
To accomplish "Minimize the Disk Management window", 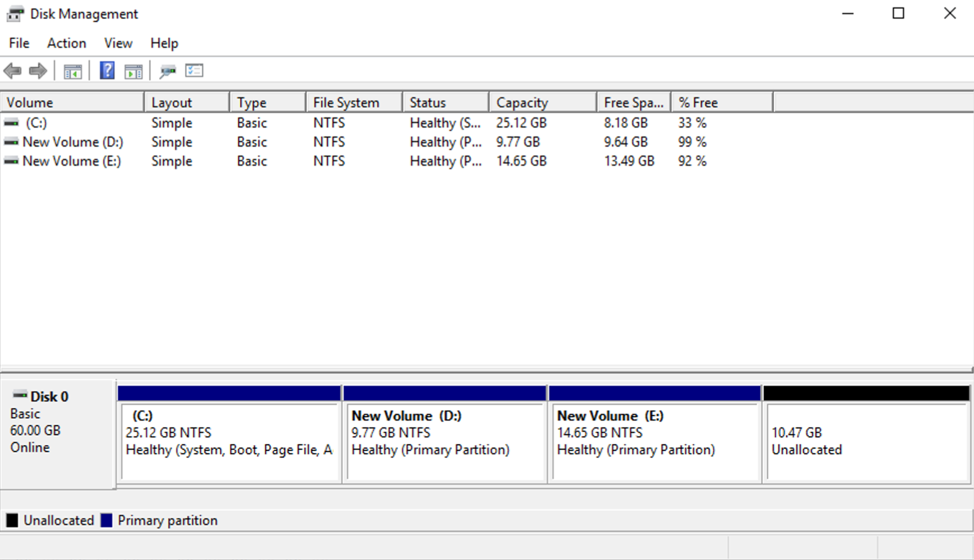I will [848, 13].
